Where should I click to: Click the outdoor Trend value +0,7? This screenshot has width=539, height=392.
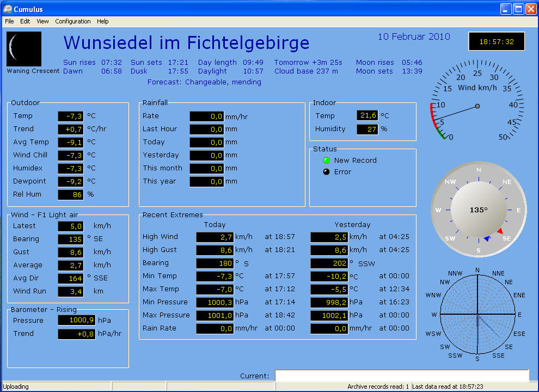click(70, 129)
